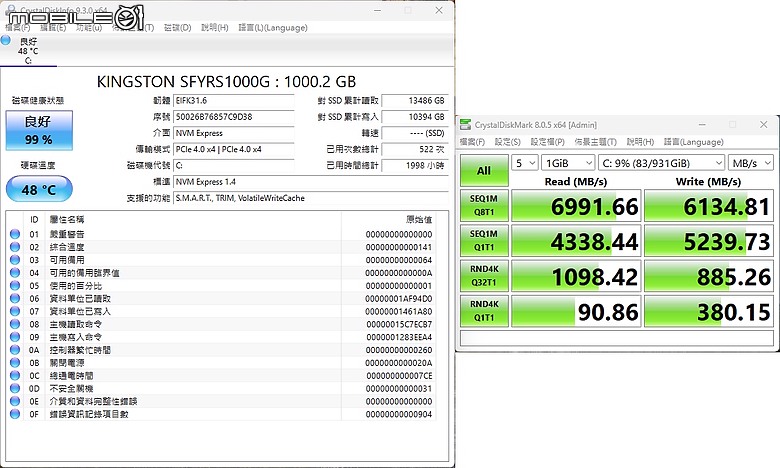The image size is (780, 468).
Task: Click the blue status circle for attribute 0D
Action: click(15, 388)
